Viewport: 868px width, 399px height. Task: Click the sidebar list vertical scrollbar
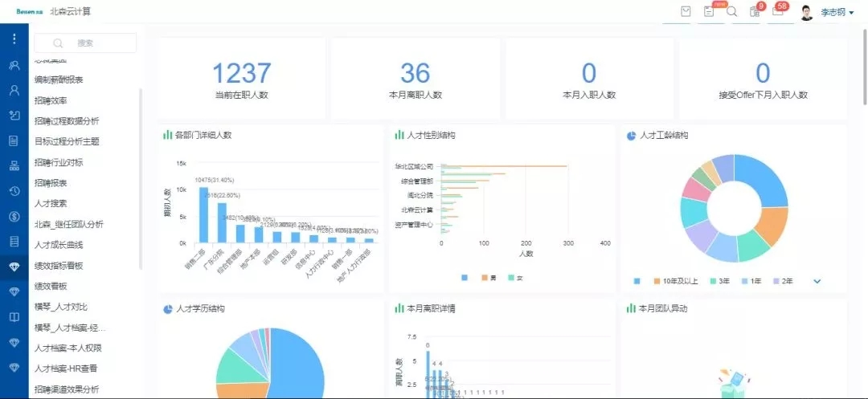[140, 178]
